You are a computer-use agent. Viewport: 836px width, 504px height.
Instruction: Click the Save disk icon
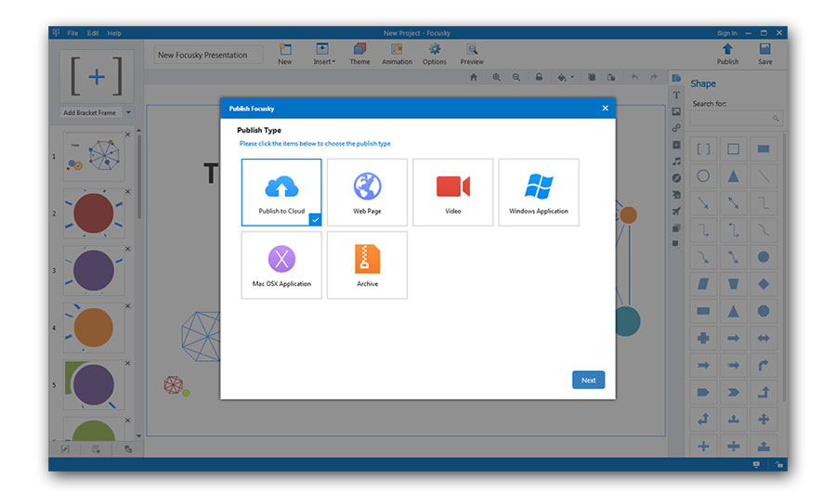coord(765,54)
